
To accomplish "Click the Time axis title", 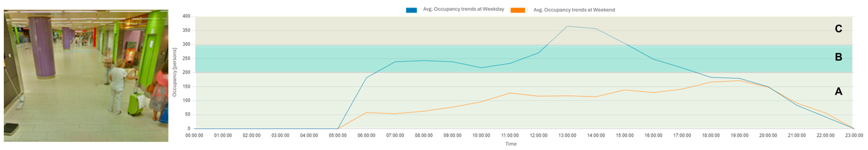I will pyautogui.click(x=511, y=144).
